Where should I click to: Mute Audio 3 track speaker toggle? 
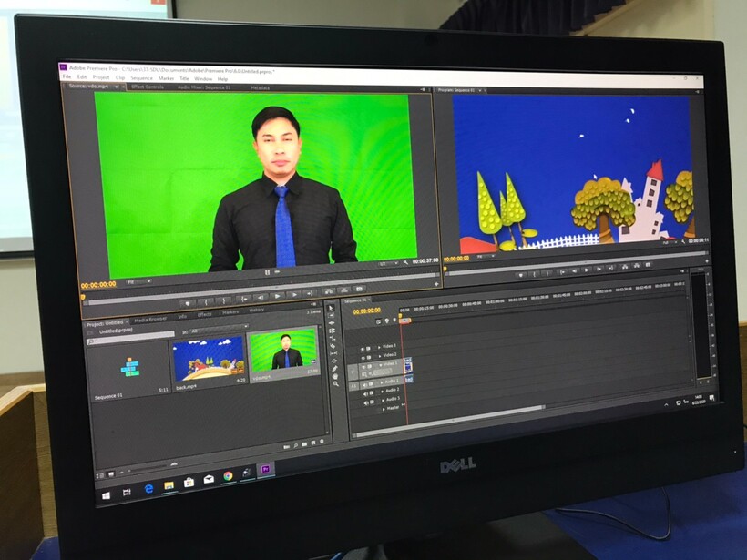pyautogui.click(x=366, y=403)
